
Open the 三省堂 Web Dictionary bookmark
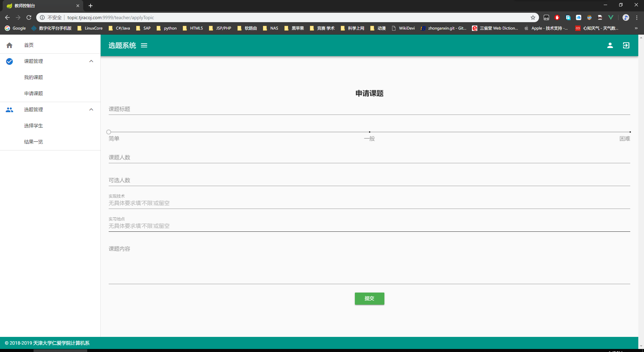495,28
